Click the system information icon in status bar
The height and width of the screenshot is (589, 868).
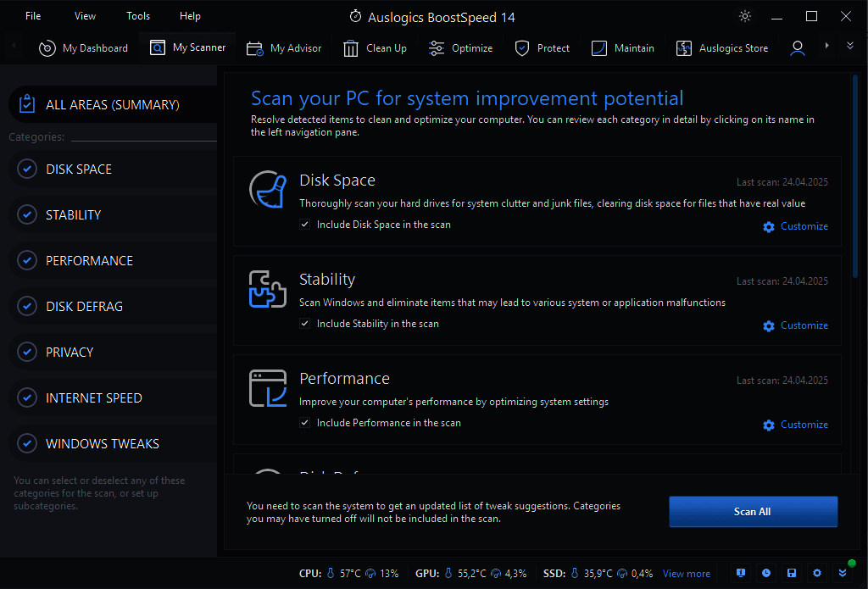(x=741, y=573)
